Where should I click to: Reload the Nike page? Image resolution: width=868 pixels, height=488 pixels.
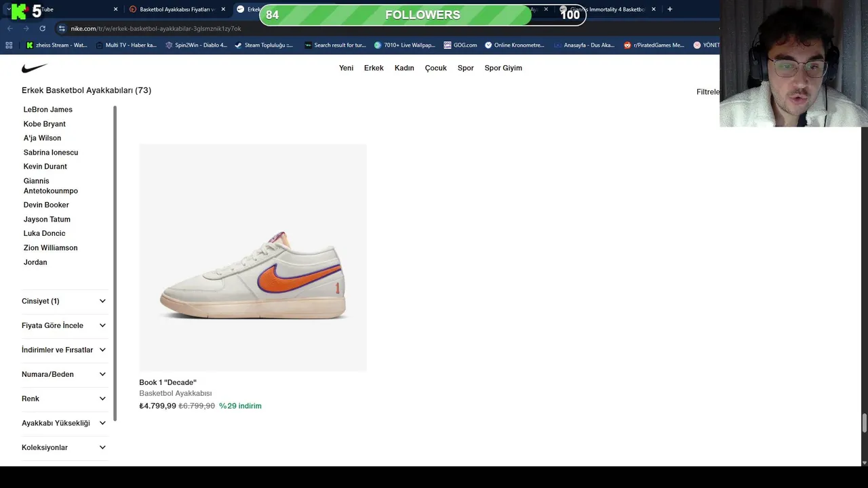click(x=42, y=28)
